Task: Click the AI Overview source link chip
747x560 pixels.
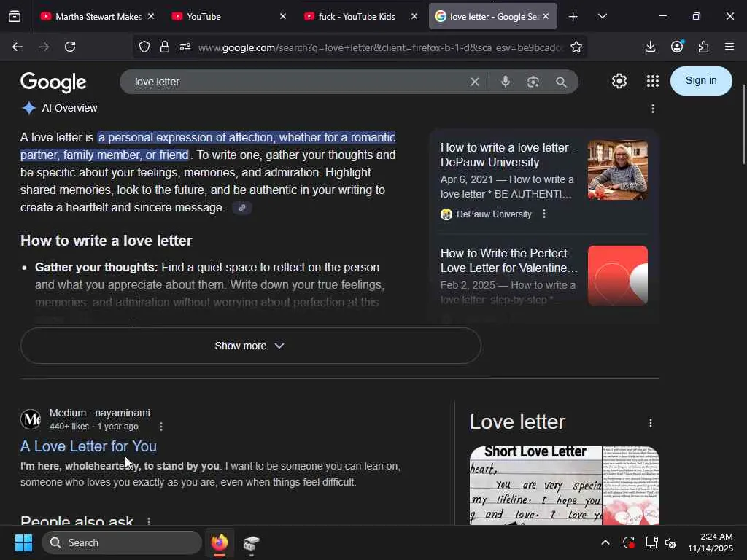Action: [x=242, y=208]
